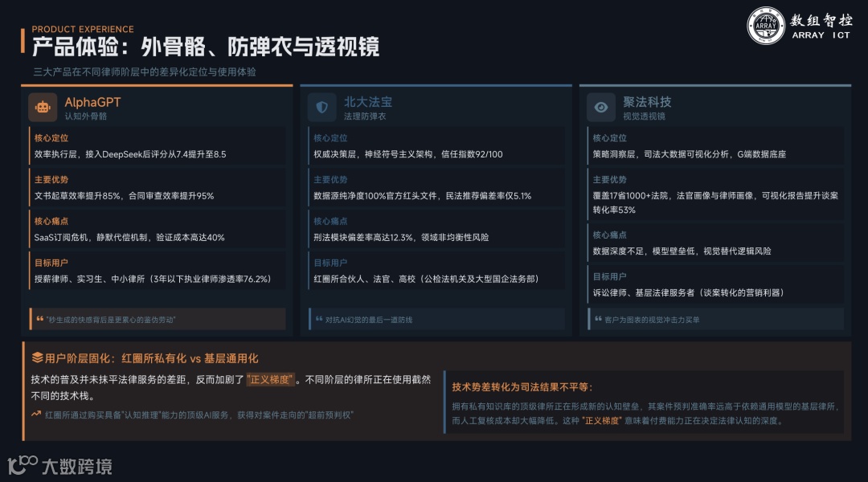Screen dimensions: 868x482
Task: Click 目标用户 heading in 聚法科技 card
Action: coord(609,276)
